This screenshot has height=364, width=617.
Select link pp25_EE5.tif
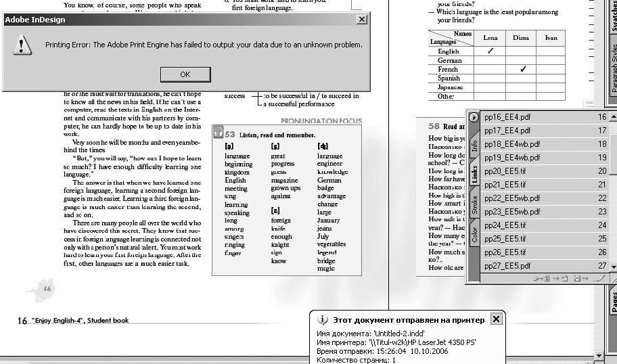coord(545,239)
